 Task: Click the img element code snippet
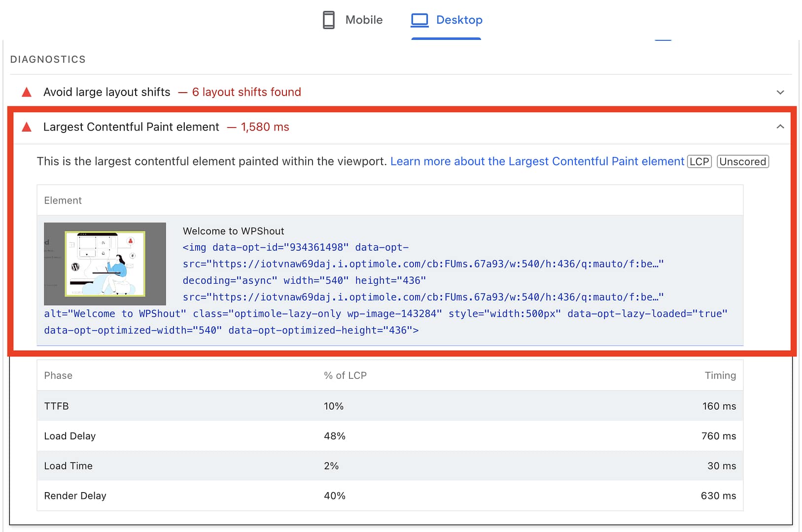(x=384, y=289)
